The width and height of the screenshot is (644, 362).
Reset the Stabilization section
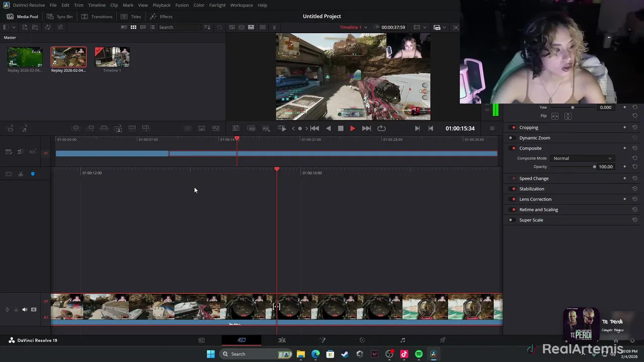(x=635, y=189)
